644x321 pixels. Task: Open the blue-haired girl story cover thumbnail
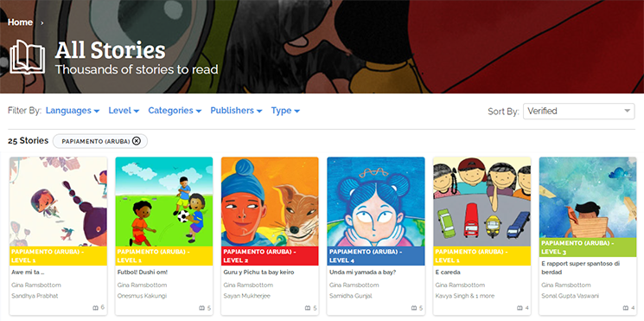point(376,202)
